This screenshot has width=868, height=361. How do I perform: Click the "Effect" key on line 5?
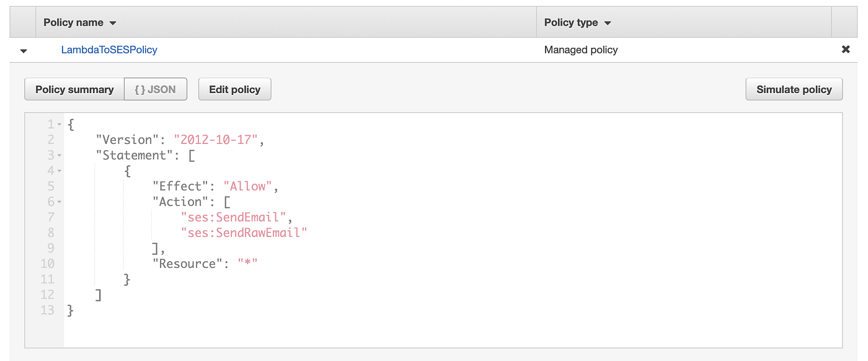click(180, 186)
